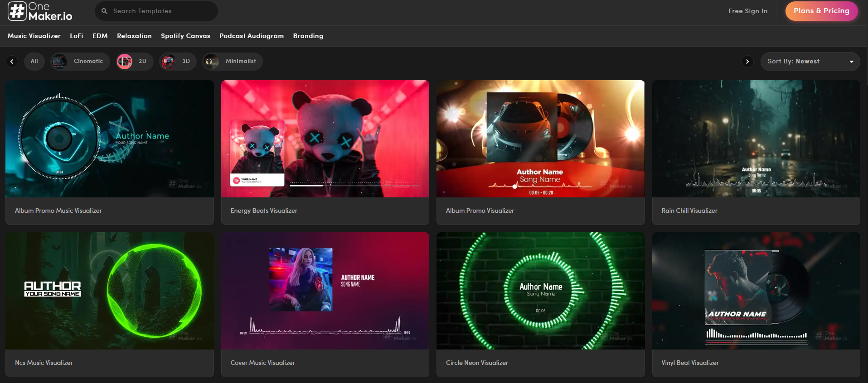This screenshot has height=383, width=868.
Task: Open the EDM category
Action: pos(100,36)
